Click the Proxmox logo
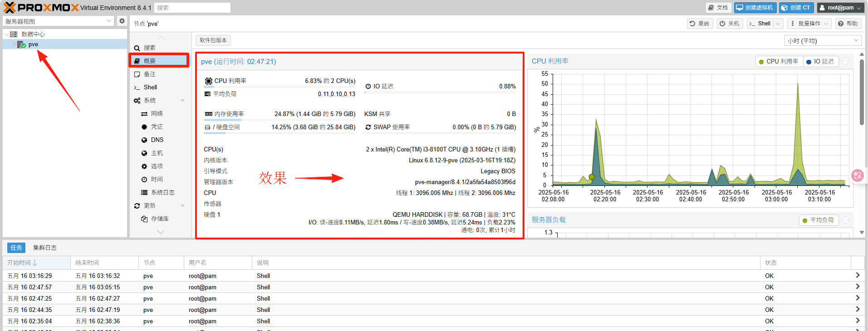868x331 pixels. (x=41, y=7)
